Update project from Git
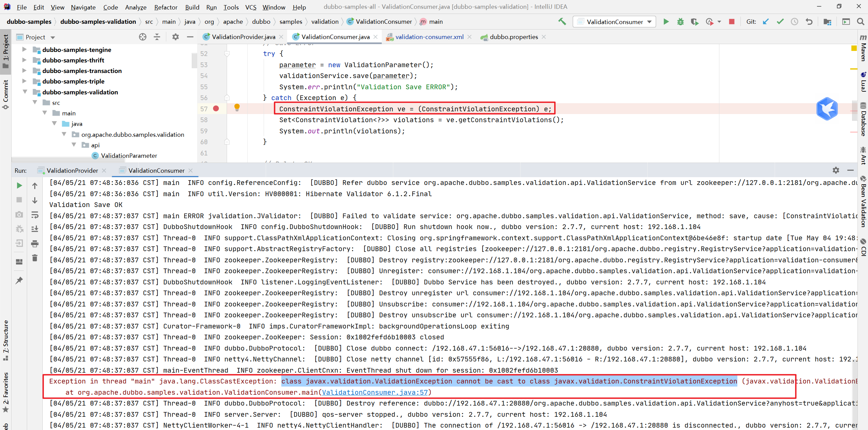 pyautogui.click(x=766, y=22)
